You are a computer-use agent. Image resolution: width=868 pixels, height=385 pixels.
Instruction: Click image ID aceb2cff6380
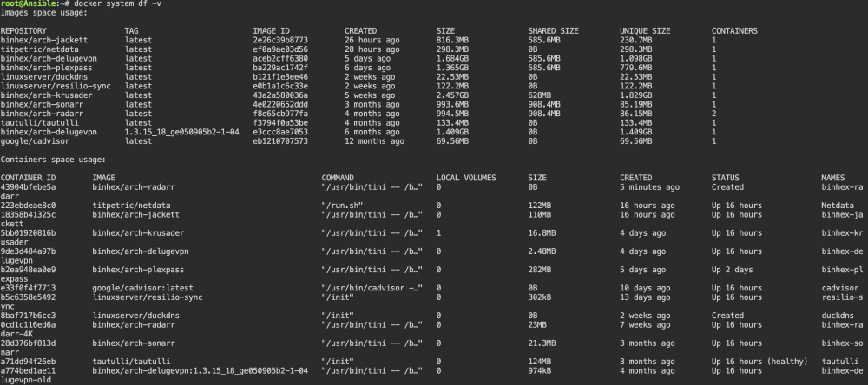[280, 58]
